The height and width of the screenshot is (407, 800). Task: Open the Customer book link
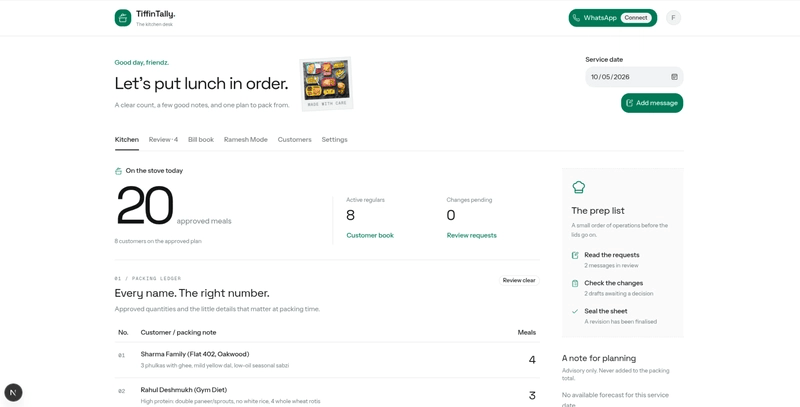(x=370, y=236)
